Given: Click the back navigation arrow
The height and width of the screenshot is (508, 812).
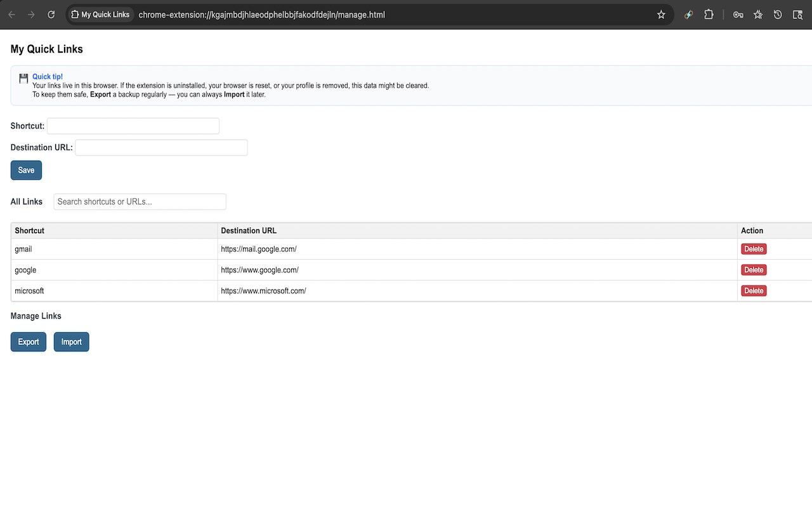Looking at the screenshot, I should (11, 15).
